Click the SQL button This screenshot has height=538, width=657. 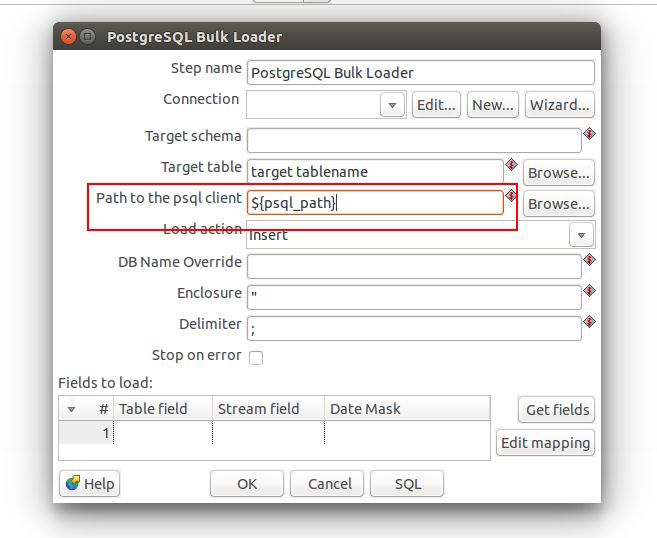407,484
